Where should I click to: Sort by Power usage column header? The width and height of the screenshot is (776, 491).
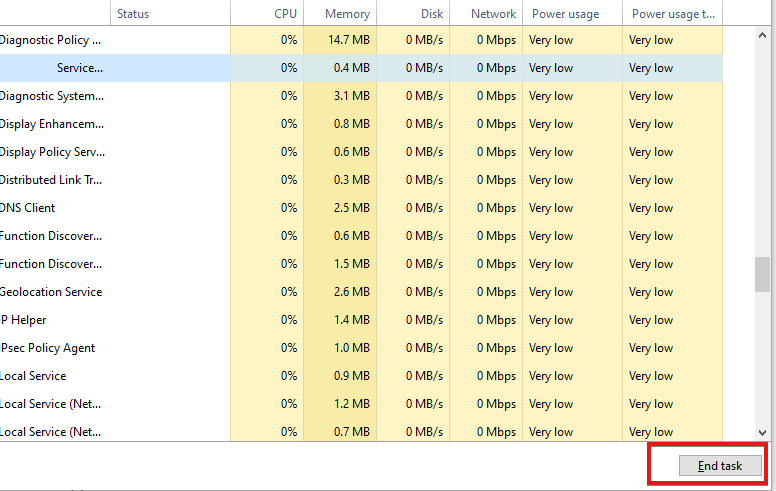point(565,14)
